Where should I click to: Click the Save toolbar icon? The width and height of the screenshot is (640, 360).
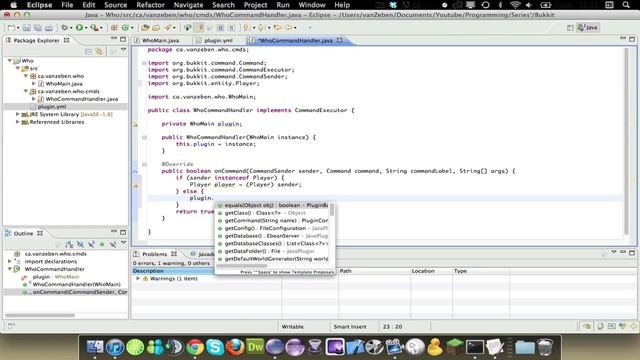tap(27, 28)
